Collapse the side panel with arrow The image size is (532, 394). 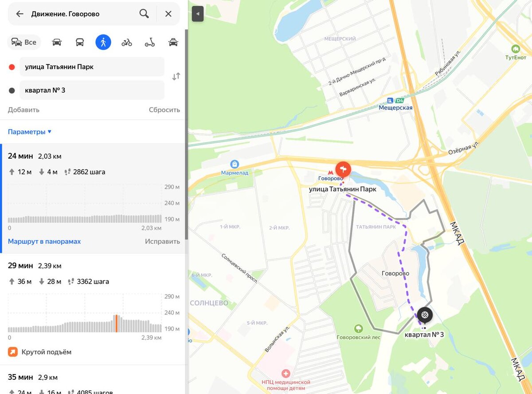pyautogui.click(x=198, y=14)
